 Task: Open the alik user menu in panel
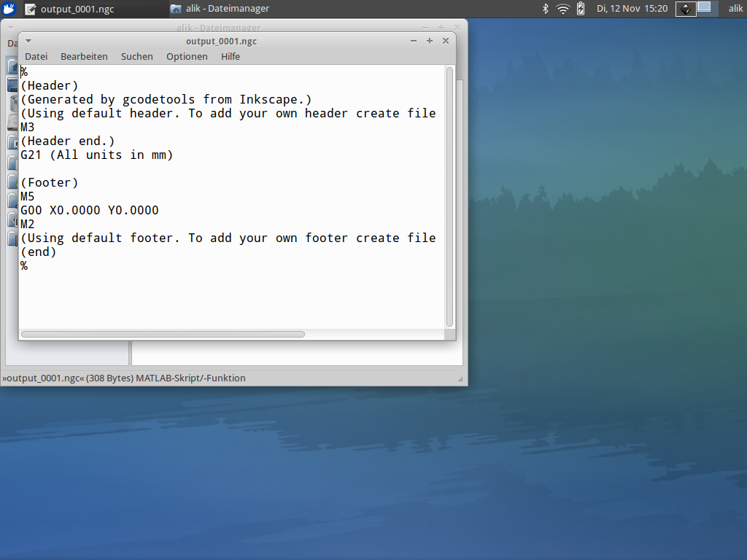735,9
